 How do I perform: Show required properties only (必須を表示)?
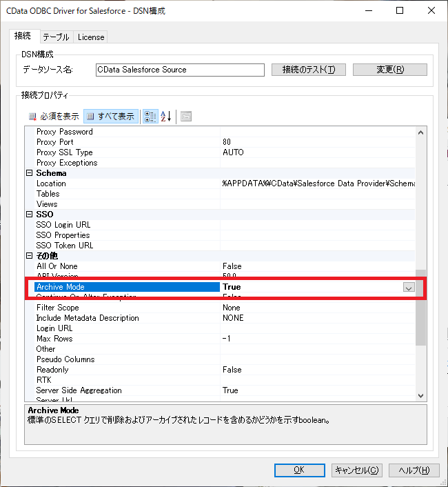[x=54, y=117]
